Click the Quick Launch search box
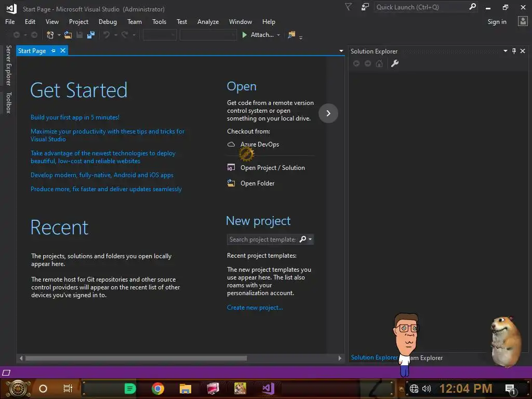The image size is (532, 399). click(421, 7)
